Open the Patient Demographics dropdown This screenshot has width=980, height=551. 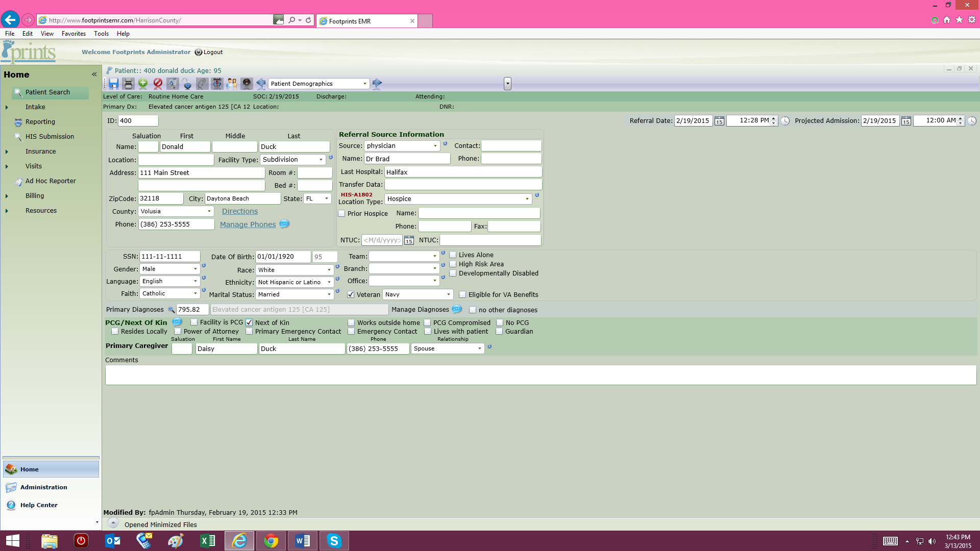coord(364,83)
